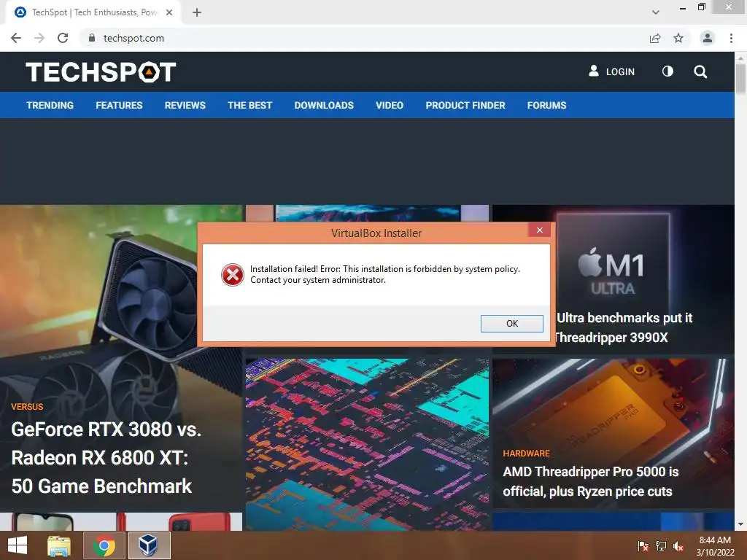Viewport: 747px width, 560px height.
Task: Go back using browser back arrow
Action: coord(16,38)
